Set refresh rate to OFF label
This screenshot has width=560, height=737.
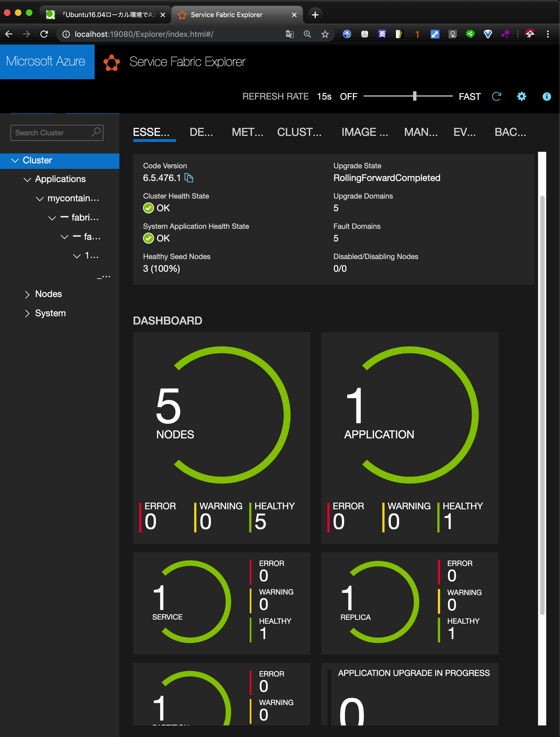click(x=348, y=97)
